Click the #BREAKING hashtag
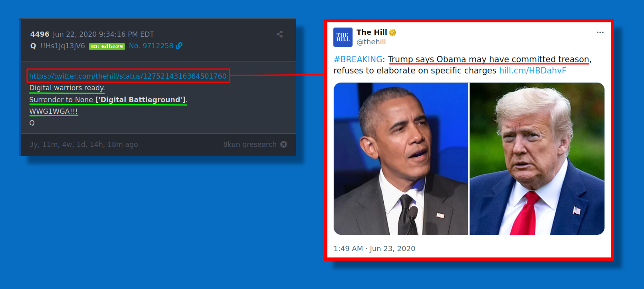644x289 pixels. (358, 59)
